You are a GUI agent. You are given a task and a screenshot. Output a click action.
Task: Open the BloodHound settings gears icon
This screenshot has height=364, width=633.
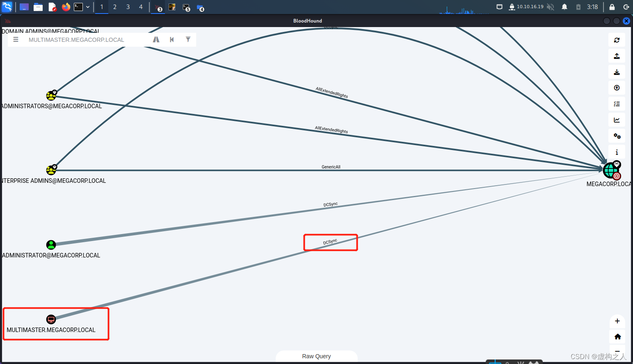(x=617, y=136)
